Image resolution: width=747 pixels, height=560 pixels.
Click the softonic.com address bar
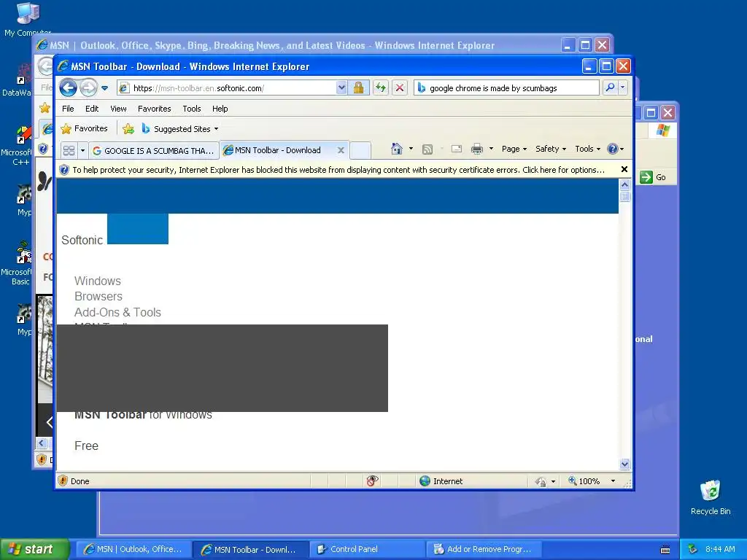click(226, 88)
